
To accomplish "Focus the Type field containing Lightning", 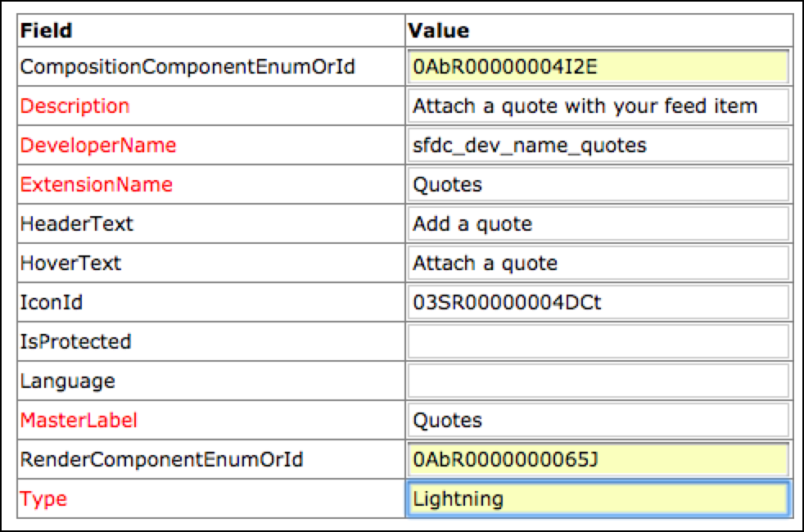I will coord(598,498).
